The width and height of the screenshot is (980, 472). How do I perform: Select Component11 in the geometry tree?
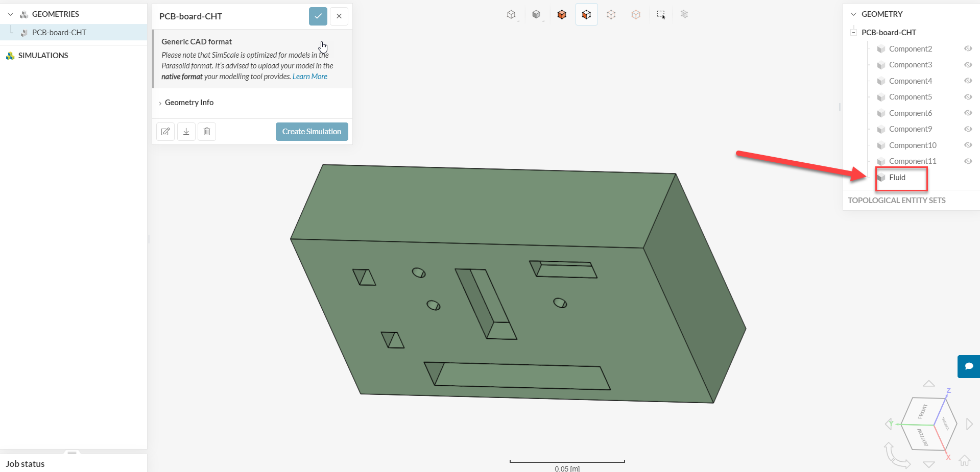913,161
